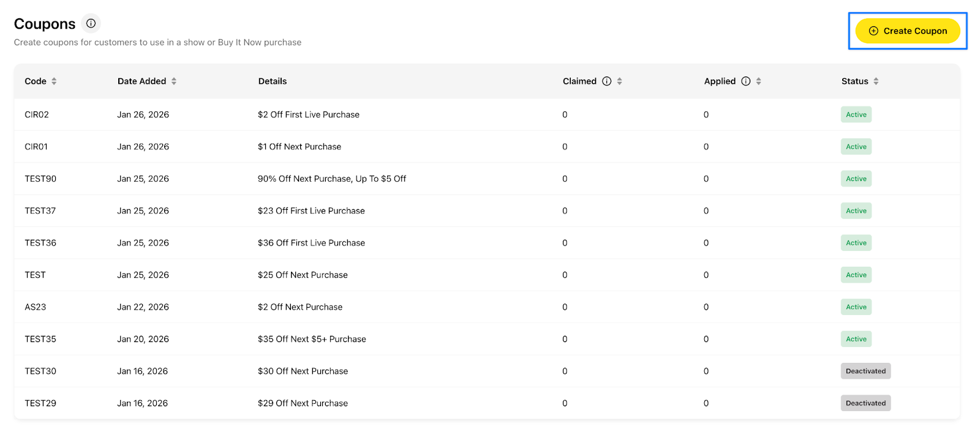980x435 pixels.
Task: Select the TEST36 coupon code
Action: click(x=40, y=243)
